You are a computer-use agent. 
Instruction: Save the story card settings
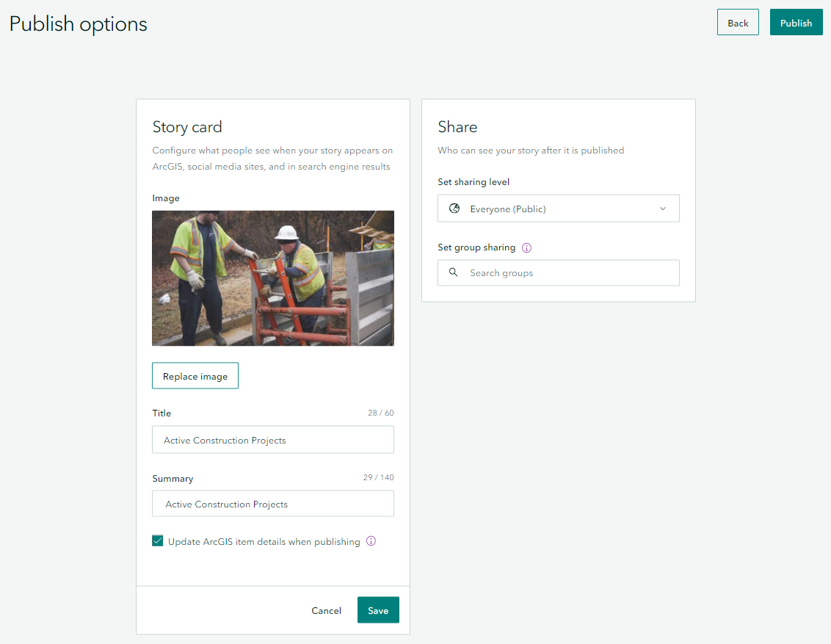point(378,610)
